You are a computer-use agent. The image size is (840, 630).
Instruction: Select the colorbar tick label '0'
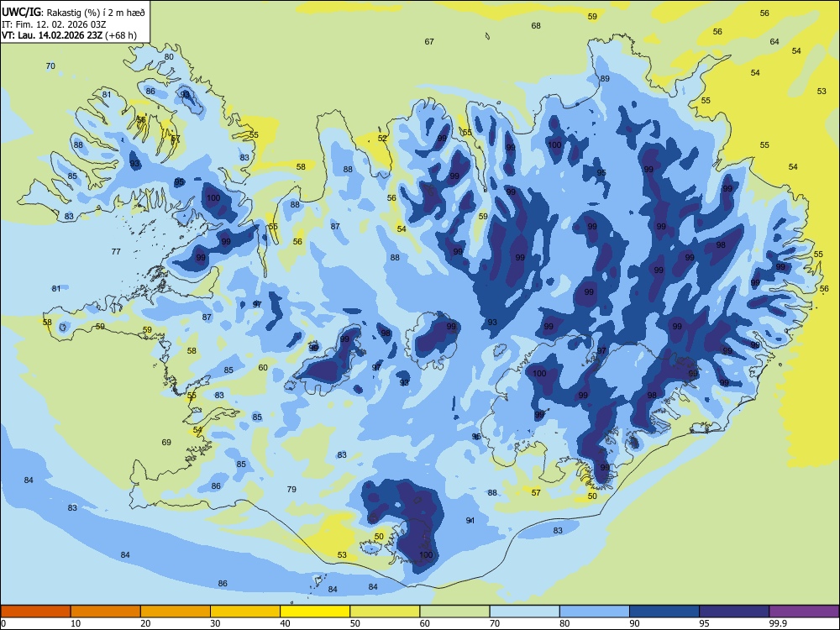(3, 623)
